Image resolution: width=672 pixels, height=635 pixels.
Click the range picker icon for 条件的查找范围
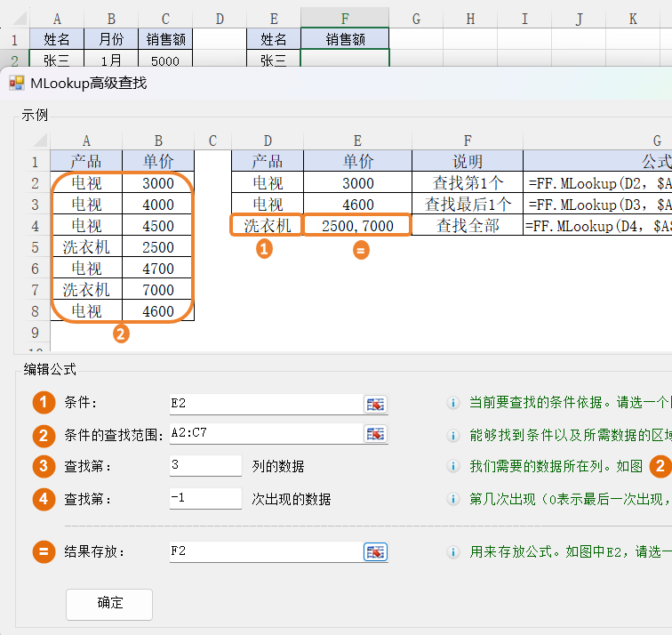(376, 434)
